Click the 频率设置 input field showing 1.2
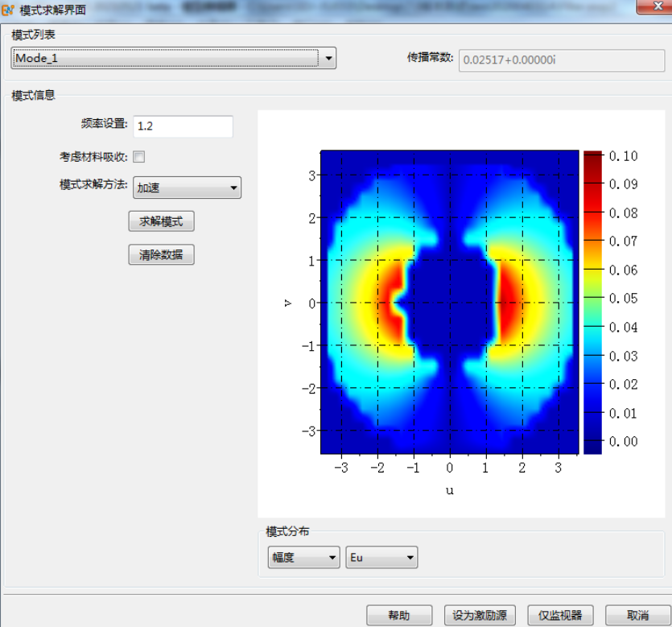Screen dimensions: 672x627 tap(183, 126)
